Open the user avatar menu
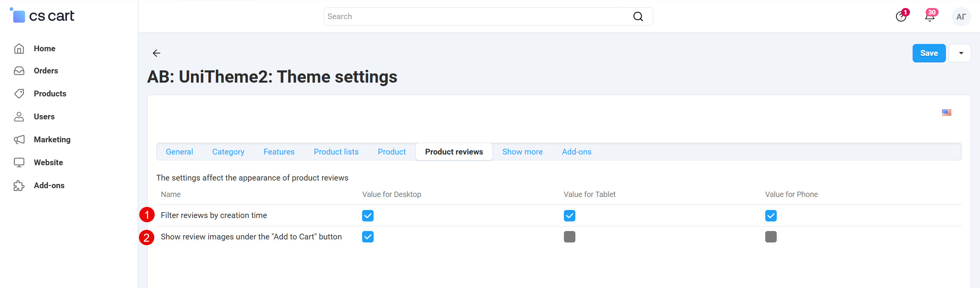980x288 pixels. click(961, 16)
